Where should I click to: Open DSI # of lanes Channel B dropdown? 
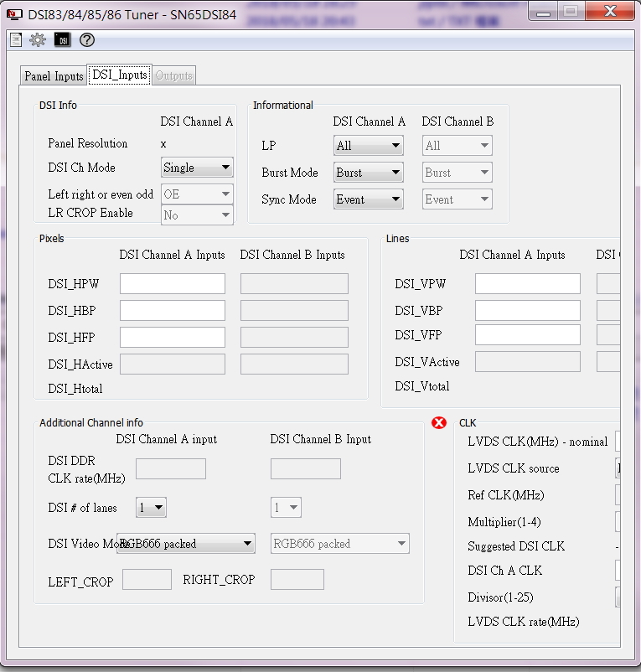coord(286,508)
